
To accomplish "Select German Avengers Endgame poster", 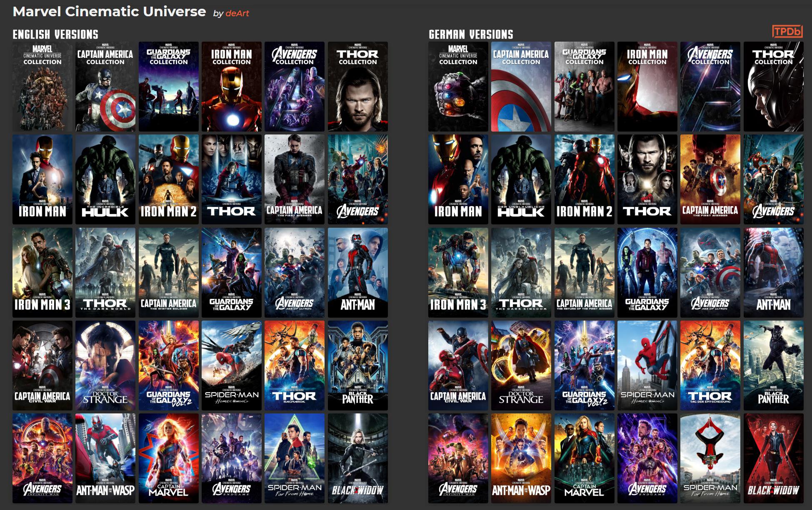I will pyautogui.click(x=647, y=458).
